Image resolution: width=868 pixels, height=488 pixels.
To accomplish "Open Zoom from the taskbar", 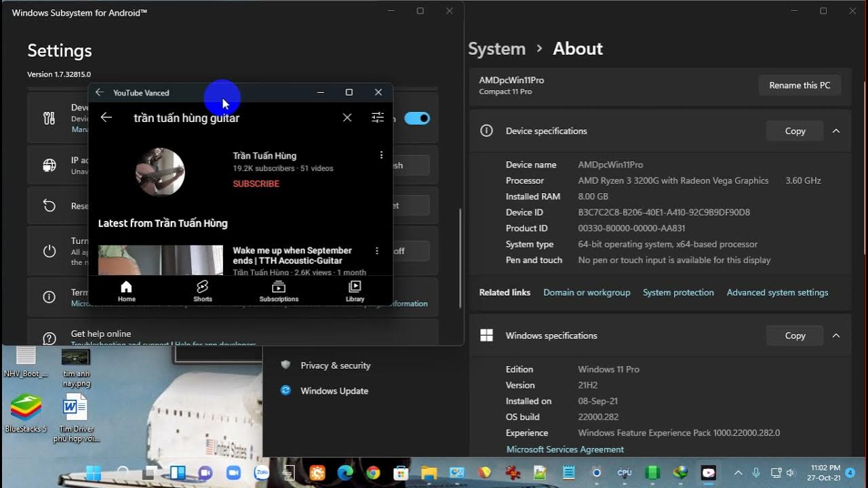I will [233, 472].
